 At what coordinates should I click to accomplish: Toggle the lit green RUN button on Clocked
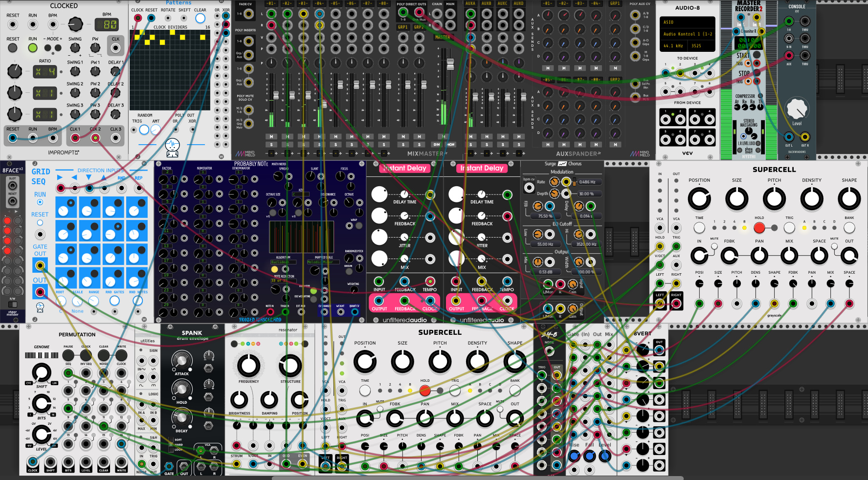coord(32,48)
